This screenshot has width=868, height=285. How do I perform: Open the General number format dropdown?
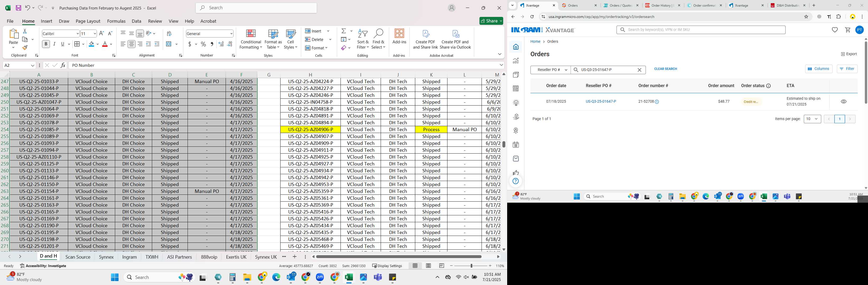pos(231,34)
